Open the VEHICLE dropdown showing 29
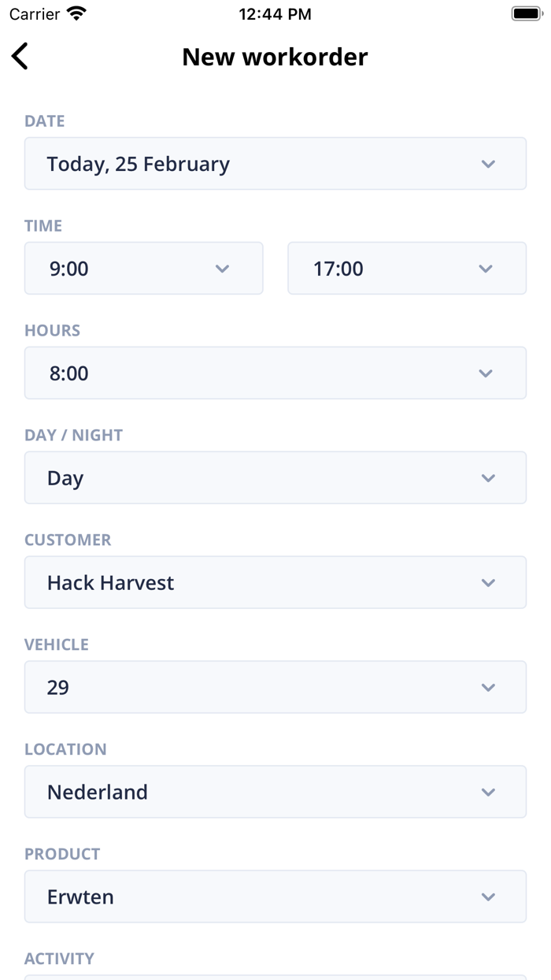The image size is (551, 980). [275, 687]
